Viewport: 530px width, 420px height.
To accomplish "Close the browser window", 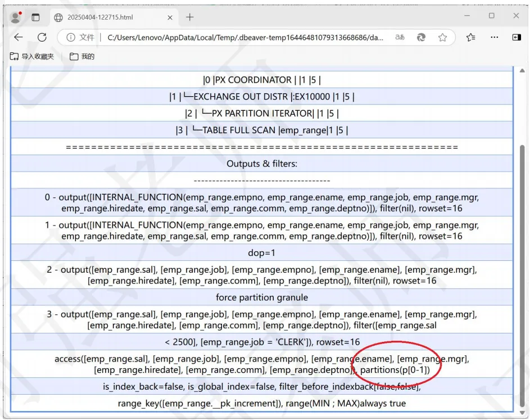I will coord(516,16).
